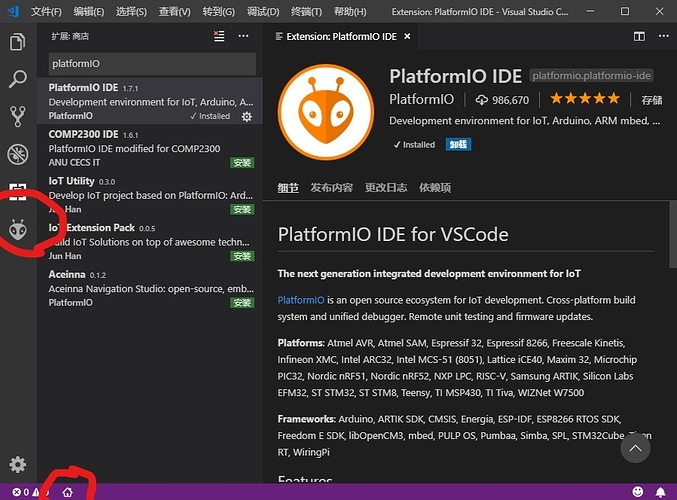Select Aceinna 0.1.2 in the extensions list

click(150, 288)
